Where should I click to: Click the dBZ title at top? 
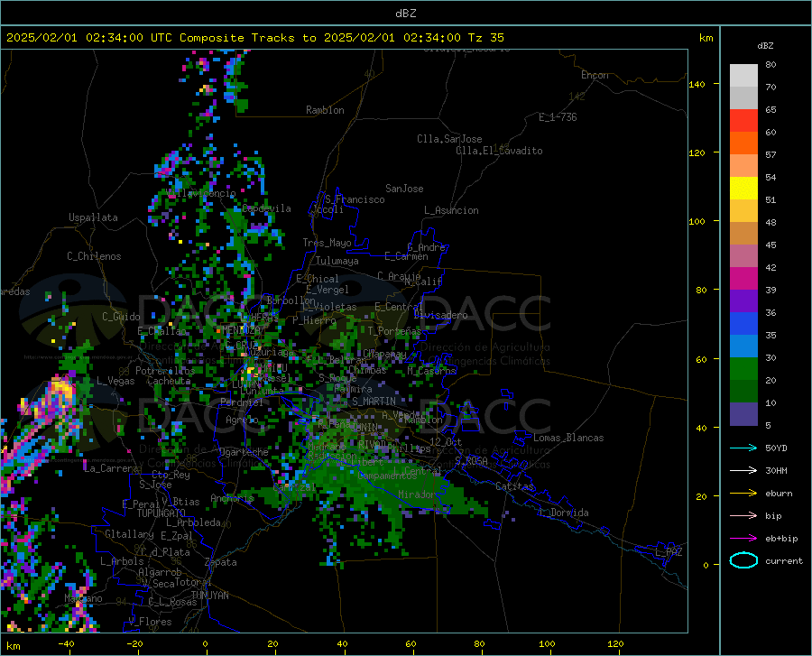click(x=405, y=14)
